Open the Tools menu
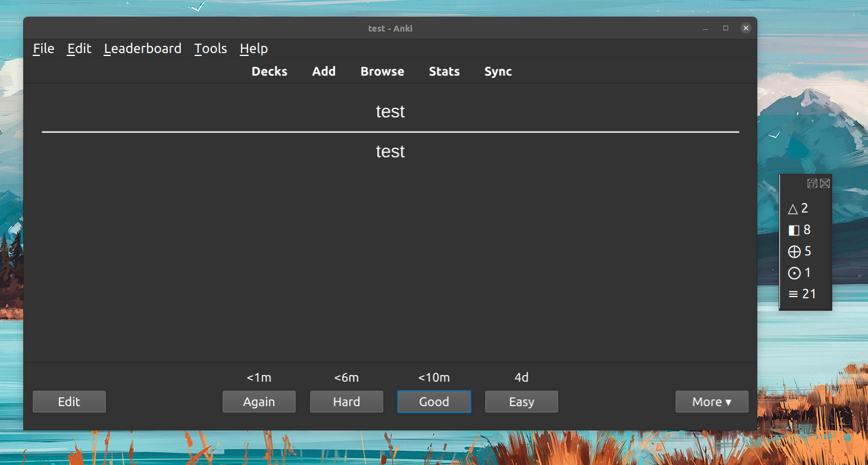 point(211,49)
